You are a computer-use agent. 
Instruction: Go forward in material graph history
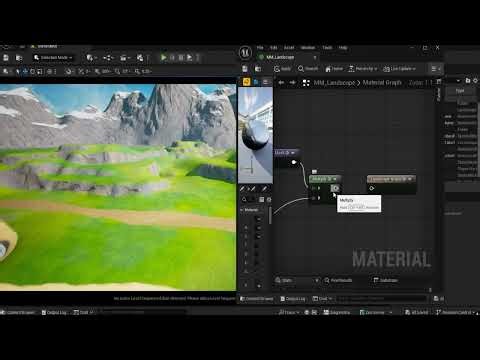click(x=293, y=83)
